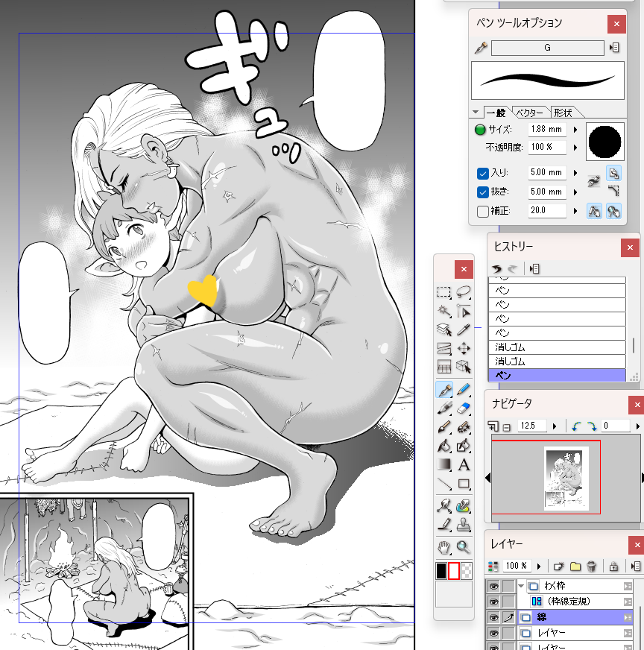Toggle visibility of 線 layer
This screenshot has height=650, width=644.
click(x=493, y=617)
